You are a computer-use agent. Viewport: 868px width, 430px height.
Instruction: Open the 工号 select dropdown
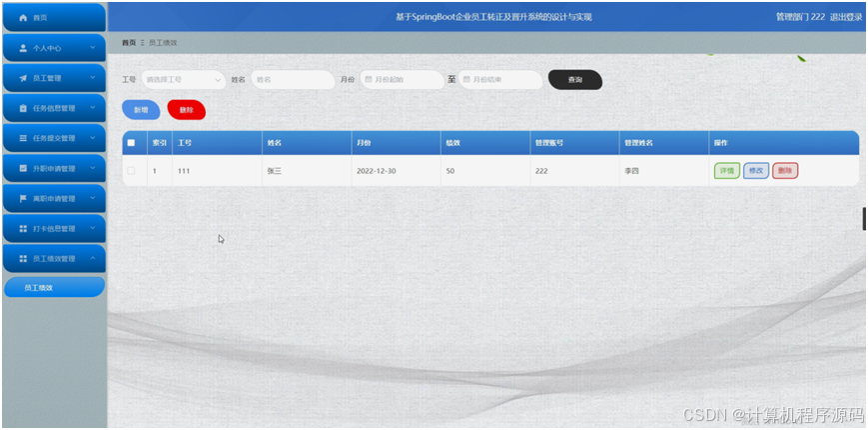183,80
